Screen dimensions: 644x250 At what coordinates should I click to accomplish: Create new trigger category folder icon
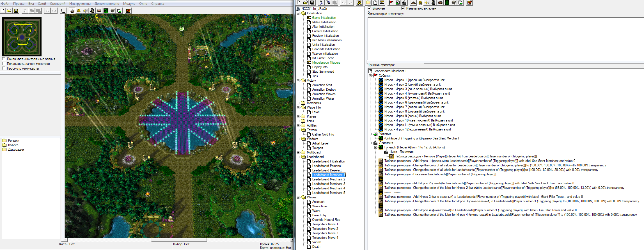click(x=368, y=3)
